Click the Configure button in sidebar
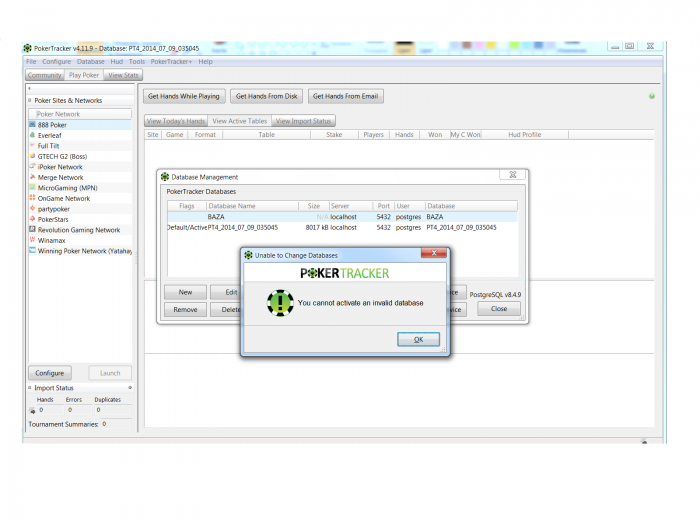Image resolution: width=700 pixels, height=525 pixels. [50, 373]
